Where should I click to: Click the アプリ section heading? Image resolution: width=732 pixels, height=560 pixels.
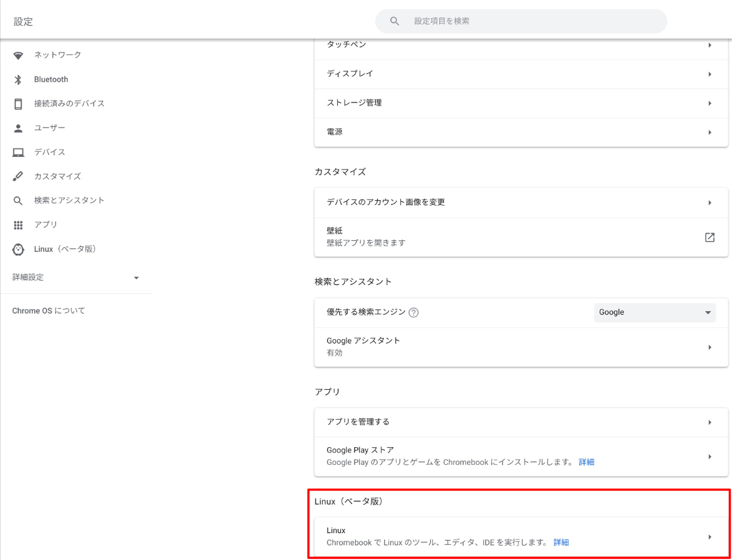pos(328,392)
